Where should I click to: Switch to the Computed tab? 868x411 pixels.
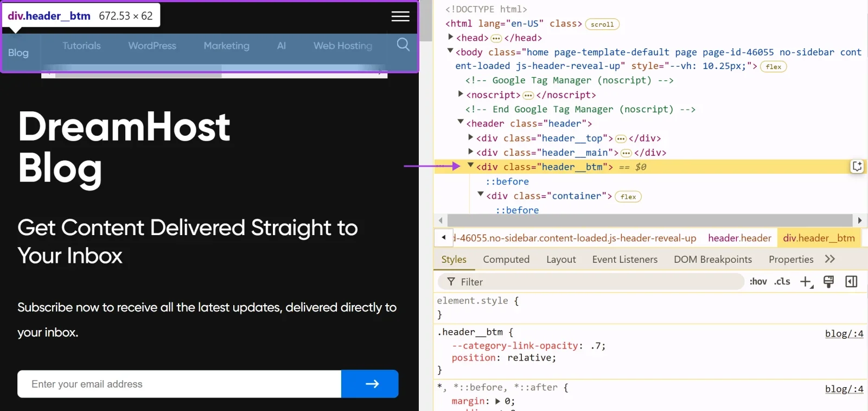pyautogui.click(x=506, y=260)
